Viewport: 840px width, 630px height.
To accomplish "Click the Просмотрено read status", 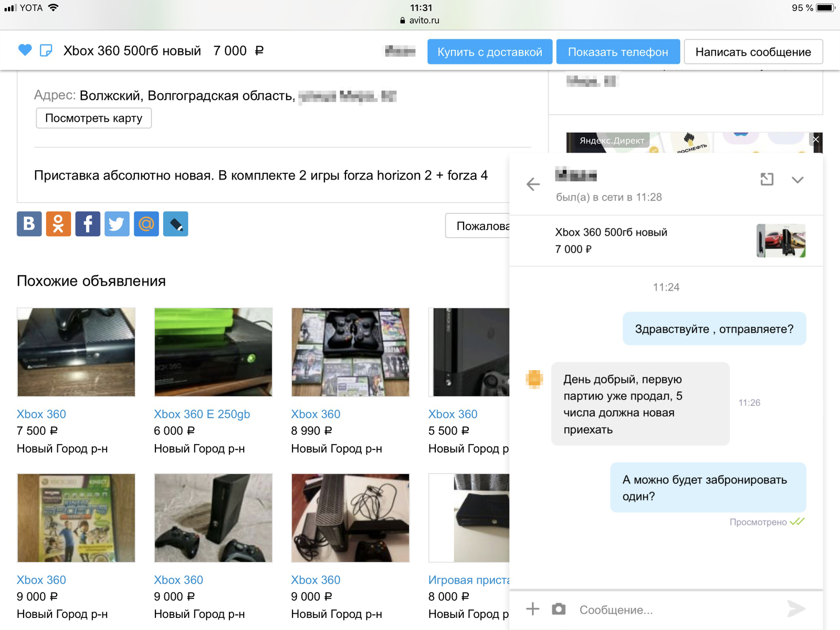I will (x=766, y=522).
